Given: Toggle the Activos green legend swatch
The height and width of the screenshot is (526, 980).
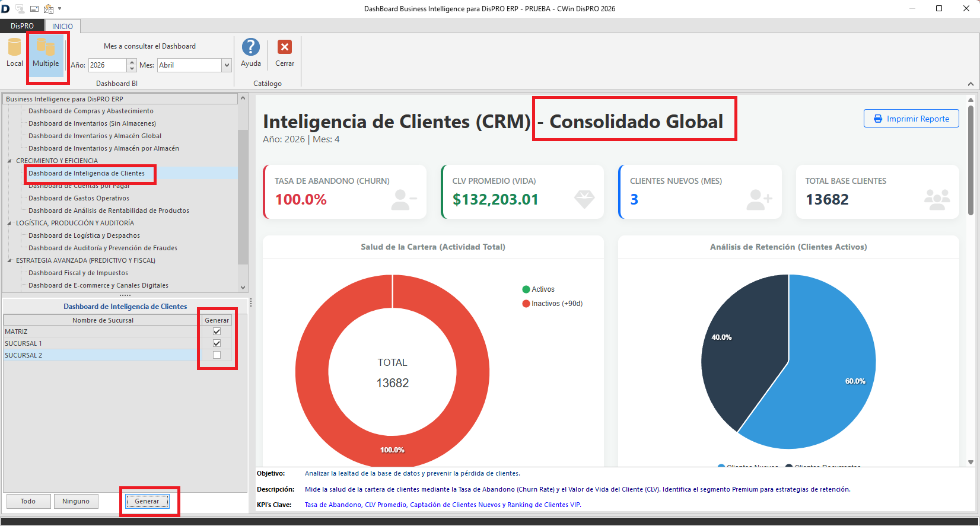Looking at the screenshot, I should pyautogui.click(x=526, y=289).
